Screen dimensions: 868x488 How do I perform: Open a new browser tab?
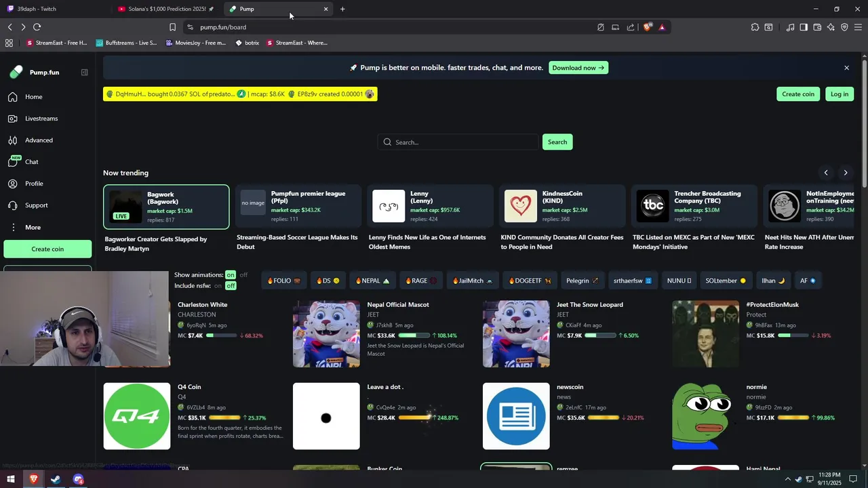pyautogui.click(x=342, y=9)
